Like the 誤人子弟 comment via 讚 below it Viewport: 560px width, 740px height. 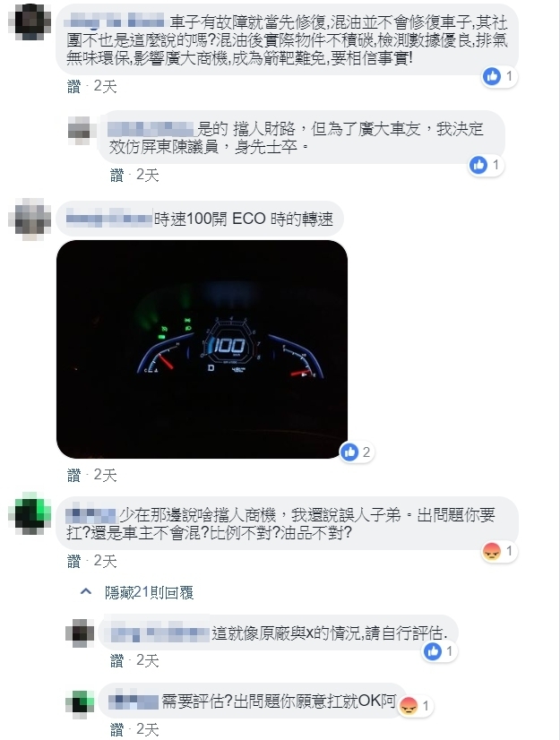(74, 561)
